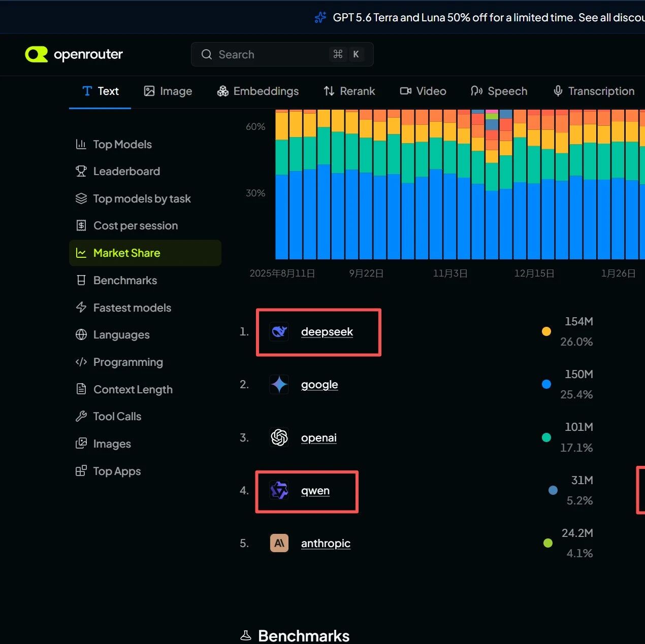Switch to the Image tab
The width and height of the screenshot is (645, 644).
tap(168, 91)
